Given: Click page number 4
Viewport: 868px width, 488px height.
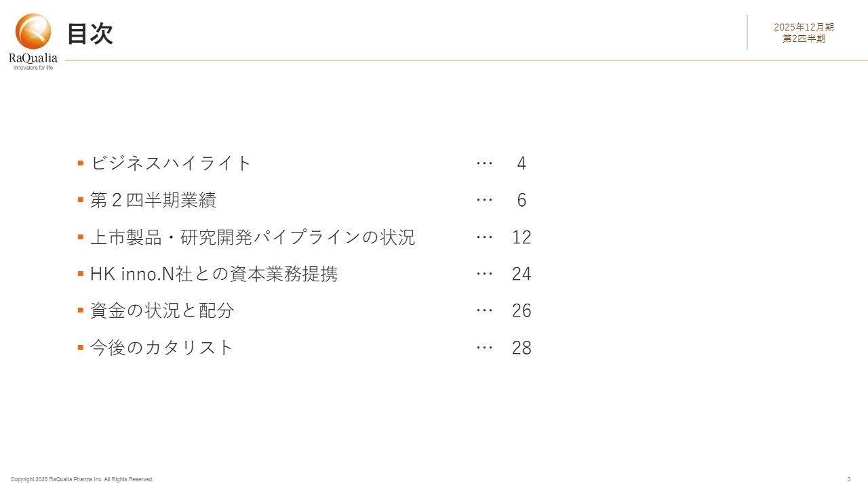Looking at the screenshot, I should click(x=521, y=163).
